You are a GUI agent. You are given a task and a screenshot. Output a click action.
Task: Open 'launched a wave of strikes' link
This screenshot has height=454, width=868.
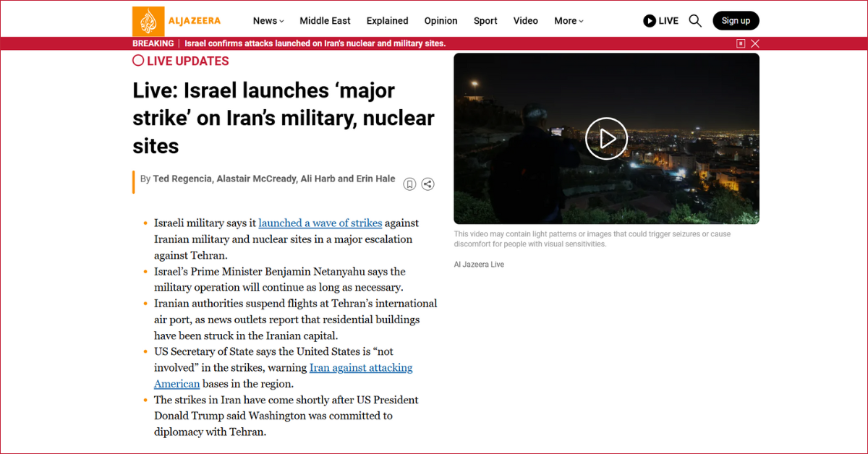pyautogui.click(x=320, y=223)
